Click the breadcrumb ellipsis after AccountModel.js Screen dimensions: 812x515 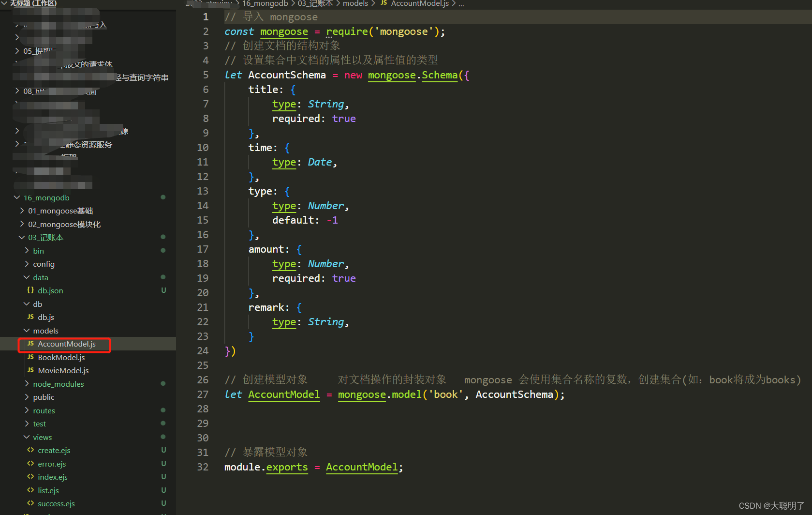tap(461, 4)
